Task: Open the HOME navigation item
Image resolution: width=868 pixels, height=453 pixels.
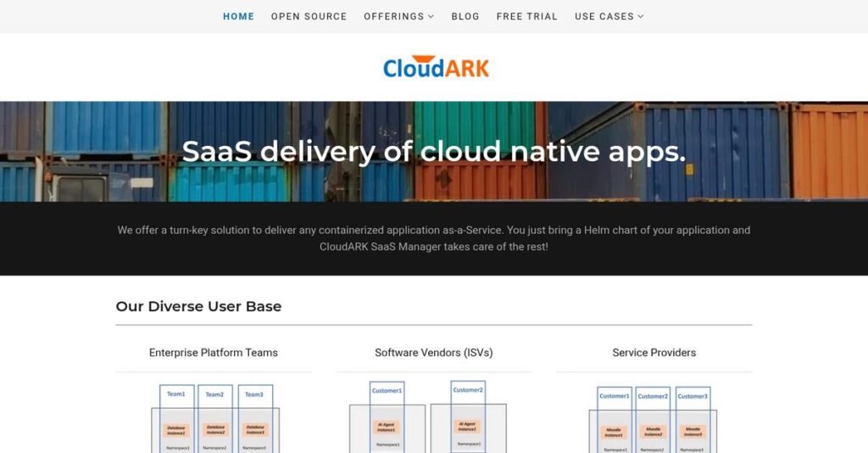Action: click(x=238, y=17)
